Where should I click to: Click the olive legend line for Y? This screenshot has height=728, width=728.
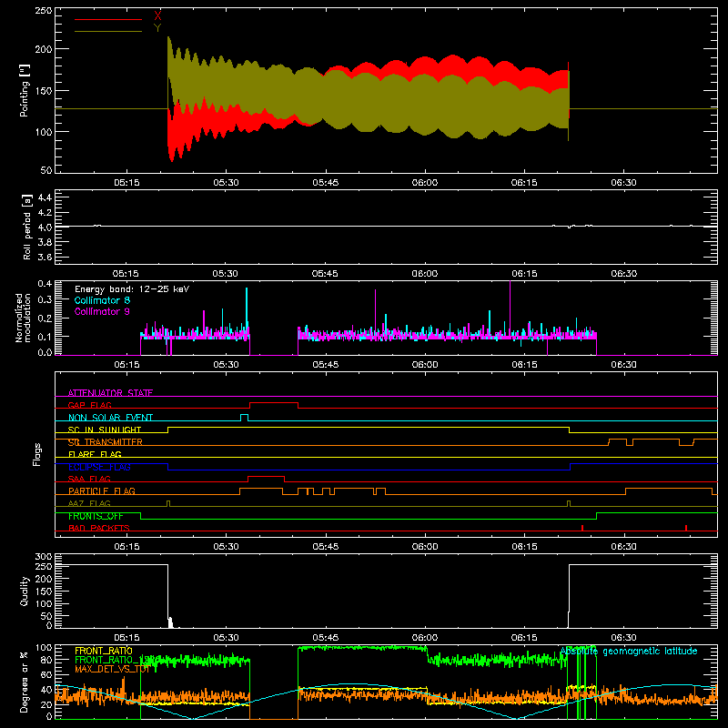[108, 31]
